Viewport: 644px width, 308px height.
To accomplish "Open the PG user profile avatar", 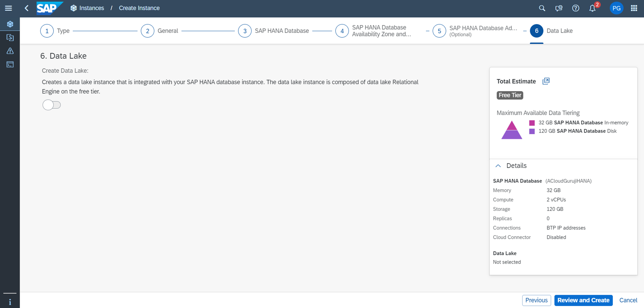I will pos(616,8).
